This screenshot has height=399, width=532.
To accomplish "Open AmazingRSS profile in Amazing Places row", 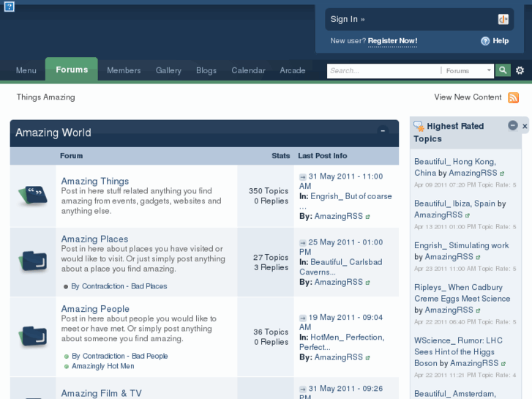I will (x=339, y=282).
